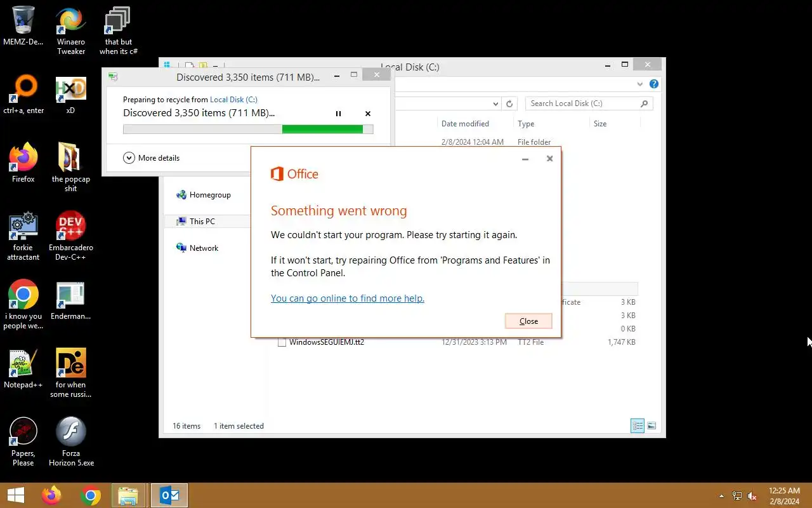Launch the Papers, Please desktop shortcut
Viewport: 812px width, 508px height.
(23, 442)
